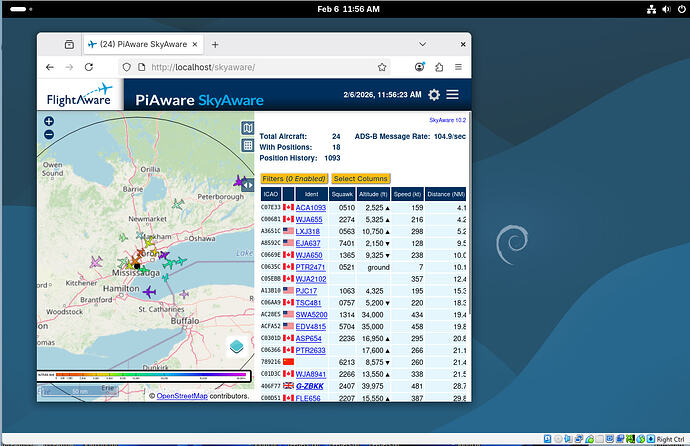Open the map layers switcher
Viewport: 690px width, 446px height.
236,347
